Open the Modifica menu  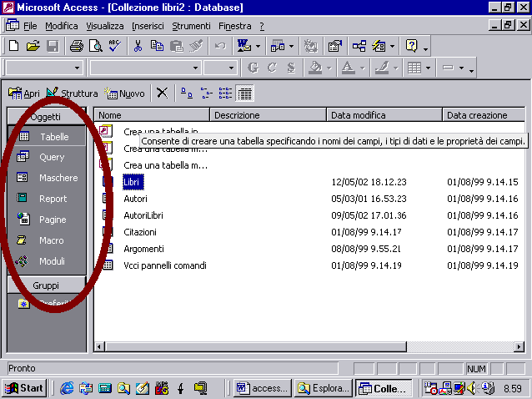point(62,26)
